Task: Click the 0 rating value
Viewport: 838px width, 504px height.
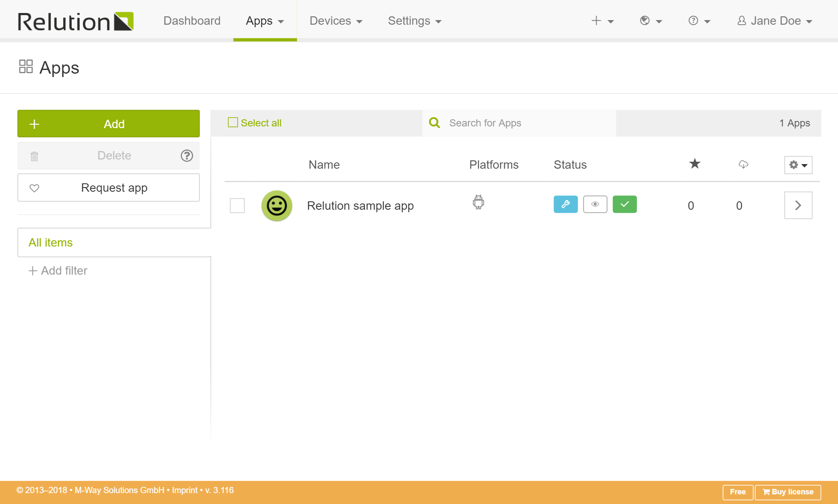Action: [691, 206]
